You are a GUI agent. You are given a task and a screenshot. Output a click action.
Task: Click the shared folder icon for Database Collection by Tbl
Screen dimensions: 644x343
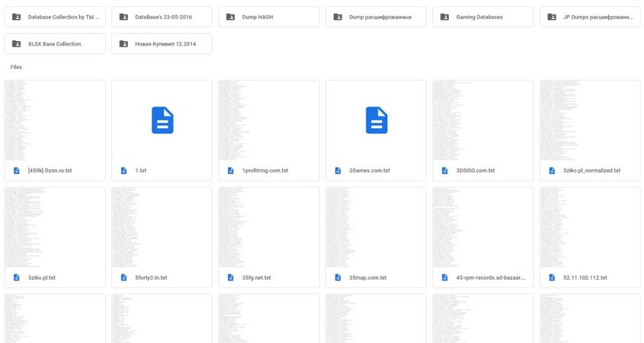pyautogui.click(x=17, y=17)
